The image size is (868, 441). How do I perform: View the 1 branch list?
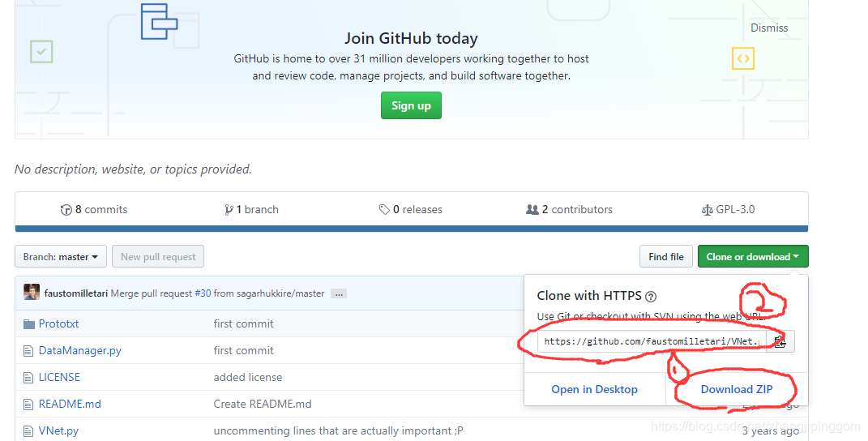[x=252, y=209]
